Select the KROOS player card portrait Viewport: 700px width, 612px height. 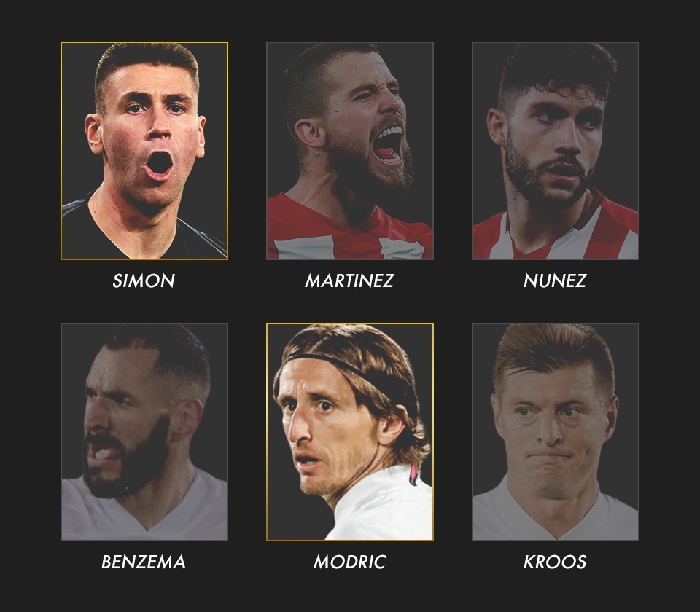click(556, 432)
